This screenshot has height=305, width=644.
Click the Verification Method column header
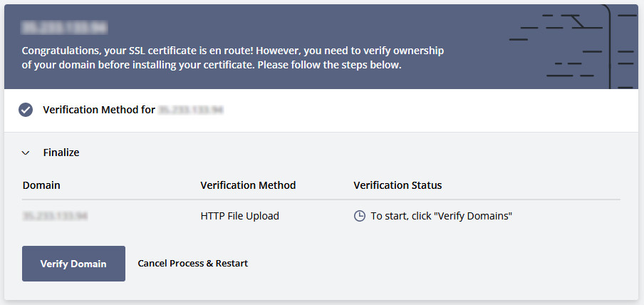248,185
